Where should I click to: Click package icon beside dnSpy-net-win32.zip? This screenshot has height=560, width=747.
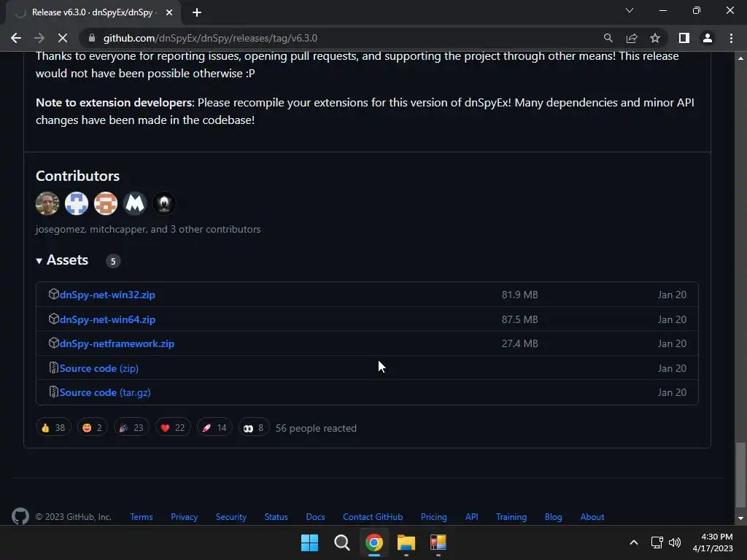[54, 295]
